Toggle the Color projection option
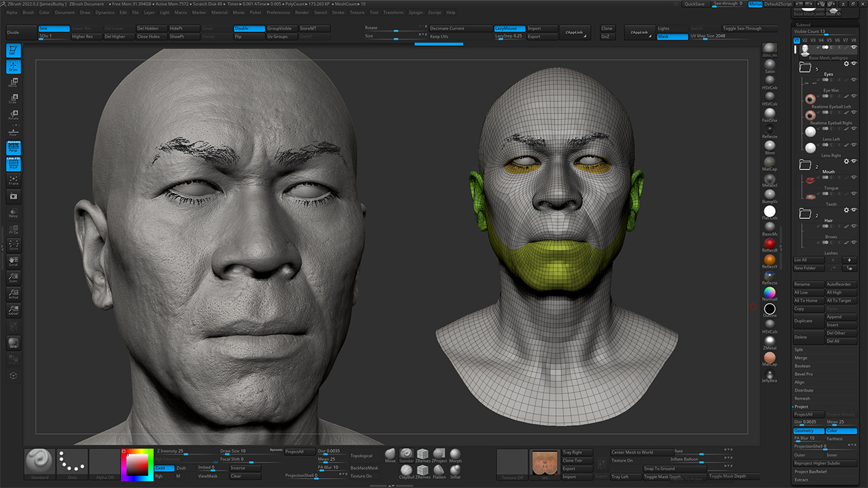Screen dimensions: 868x488 pyautogui.click(x=841, y=431)
